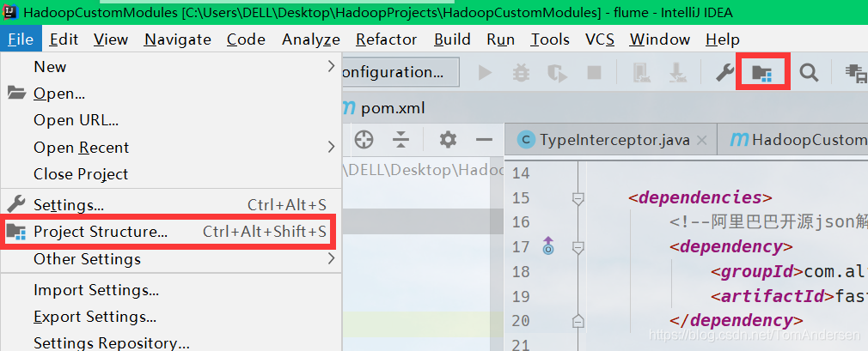Click fold end marker on line 20
The height and width of the screenshot is (351, 868).
pos(578,321)
